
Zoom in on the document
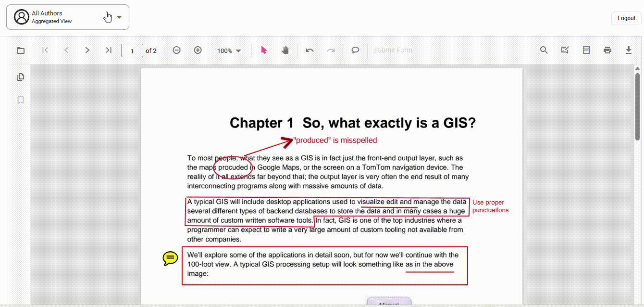click(x=198, y=50)
